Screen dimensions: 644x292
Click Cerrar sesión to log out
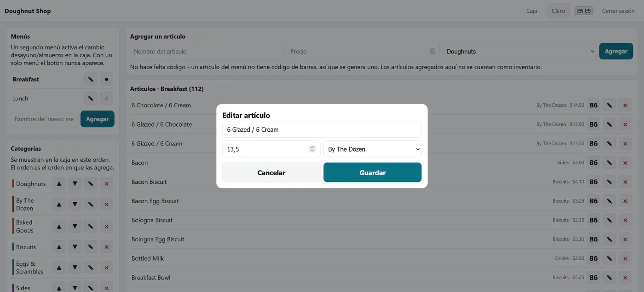point(618,11)
